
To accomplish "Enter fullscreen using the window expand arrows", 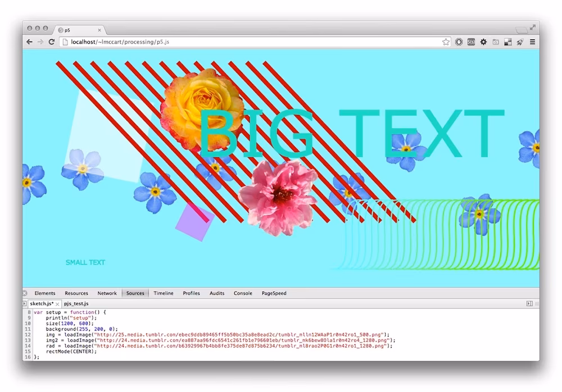I will (532, 27).
